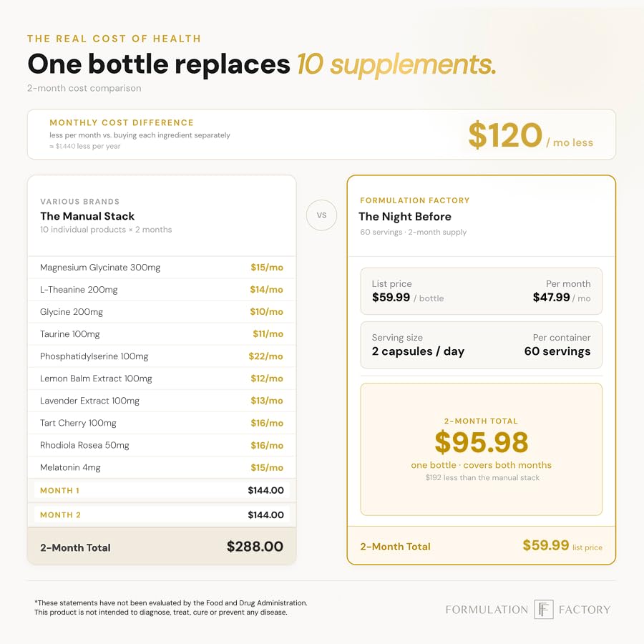
Task: Select the Magnesium Glycinate 300mg row
Action: [162, 268]
